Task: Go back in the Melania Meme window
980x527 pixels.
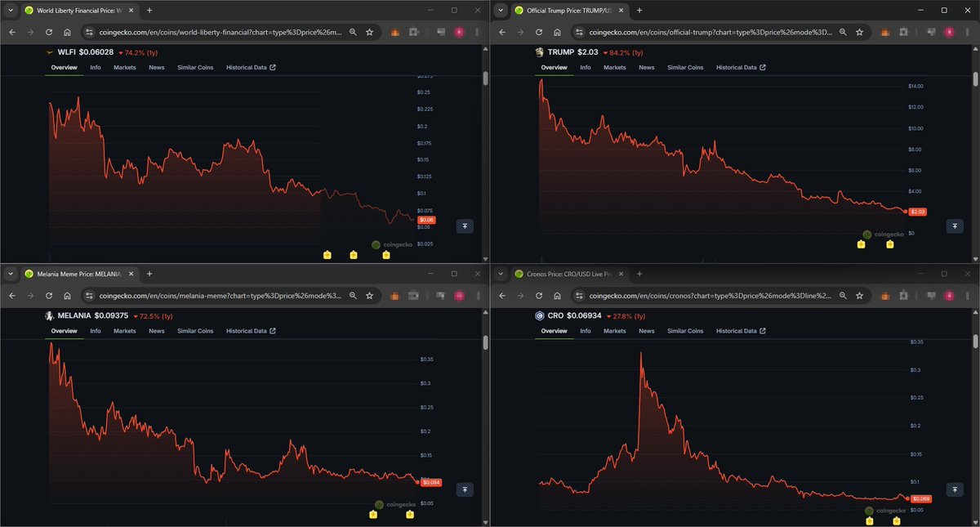Action: (12, 295)
